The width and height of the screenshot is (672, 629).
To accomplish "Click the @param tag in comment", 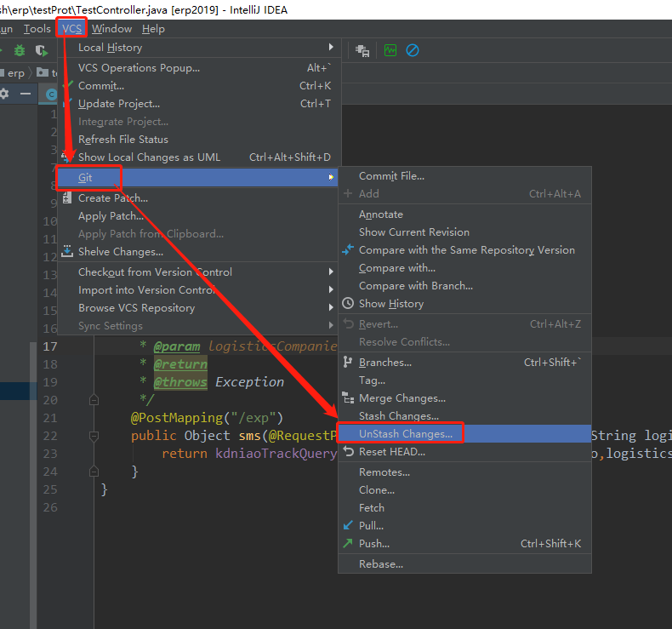I will click(177, 346).
